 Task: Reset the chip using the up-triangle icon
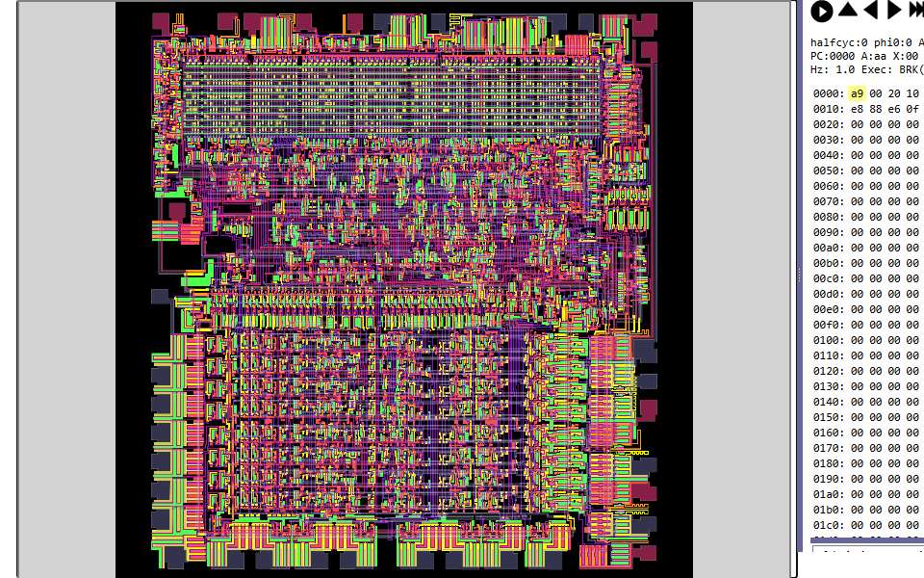point(848,10)
